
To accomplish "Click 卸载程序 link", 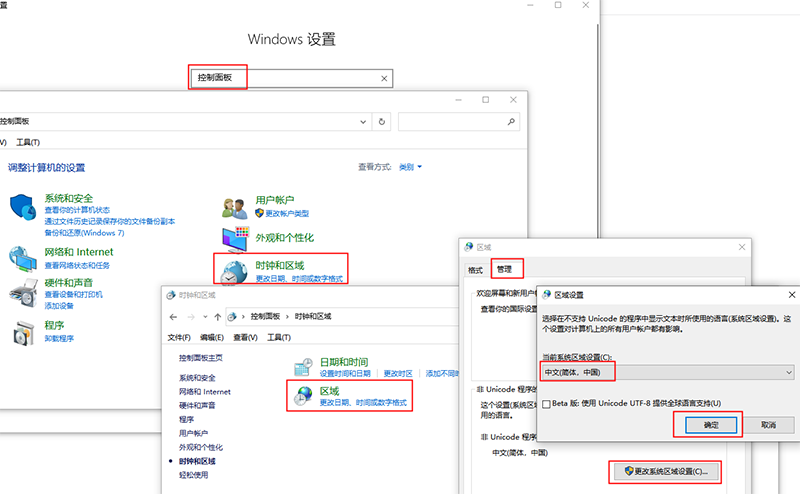I will (59, 338).
